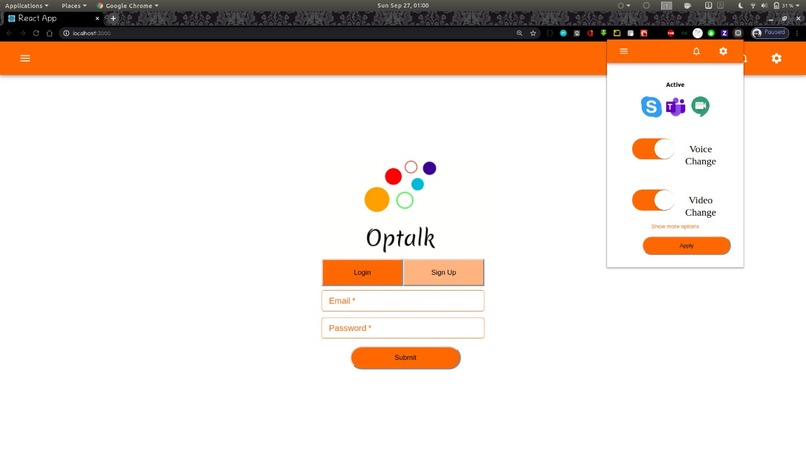Click the red stop-sign extension icon

[x=671, y=33]
